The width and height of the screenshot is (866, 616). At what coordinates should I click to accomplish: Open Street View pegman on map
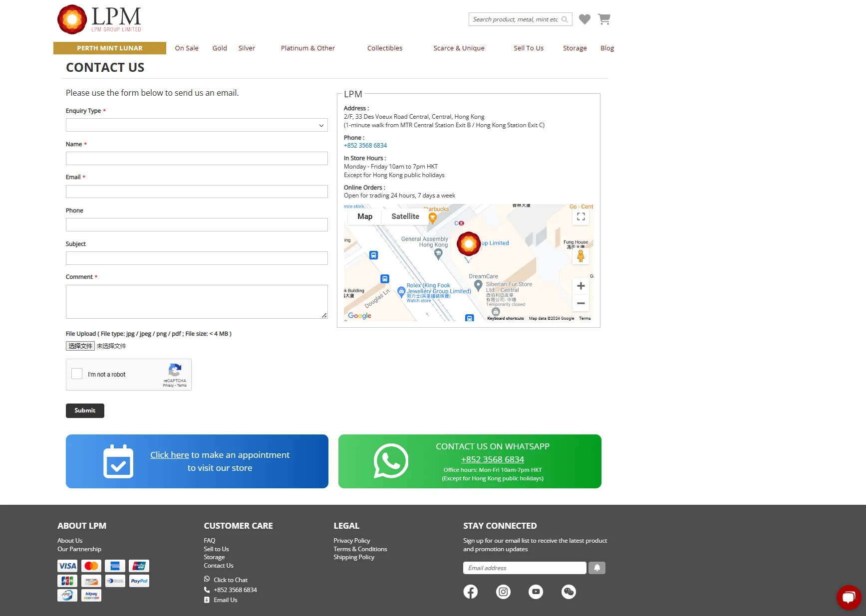580,256
